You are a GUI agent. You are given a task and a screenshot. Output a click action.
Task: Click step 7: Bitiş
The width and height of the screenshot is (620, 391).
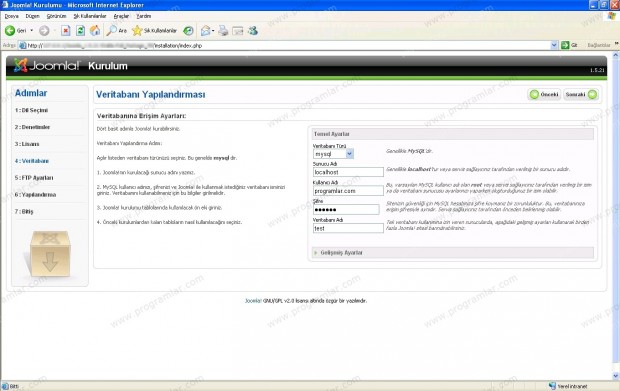click(24, 212)
